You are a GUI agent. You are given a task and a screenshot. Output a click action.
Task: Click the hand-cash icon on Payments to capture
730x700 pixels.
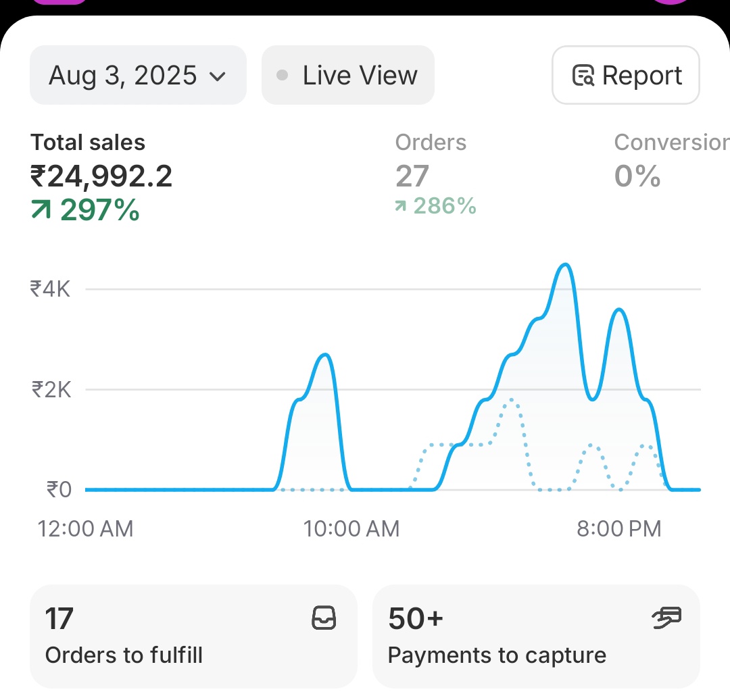(666, 618)
